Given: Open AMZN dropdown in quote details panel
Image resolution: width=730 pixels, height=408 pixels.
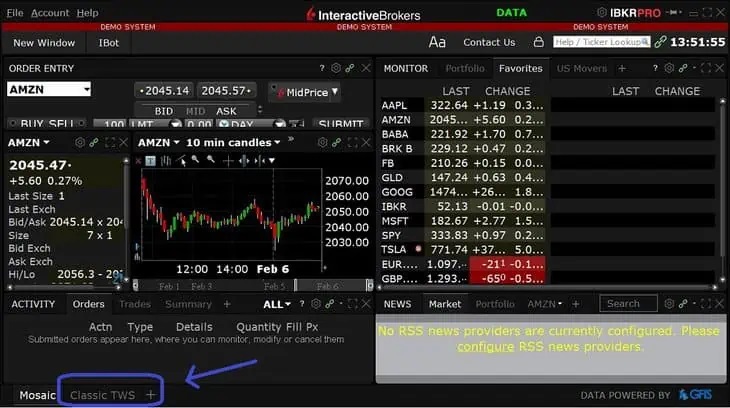Looking at the screenshot, I should 28,143.
